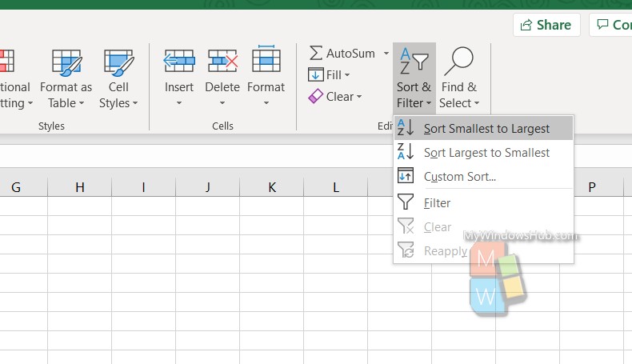Select column J header
The height and width of the screenshot is (364, 632).
pyautogui.click(x=207, y=187)
